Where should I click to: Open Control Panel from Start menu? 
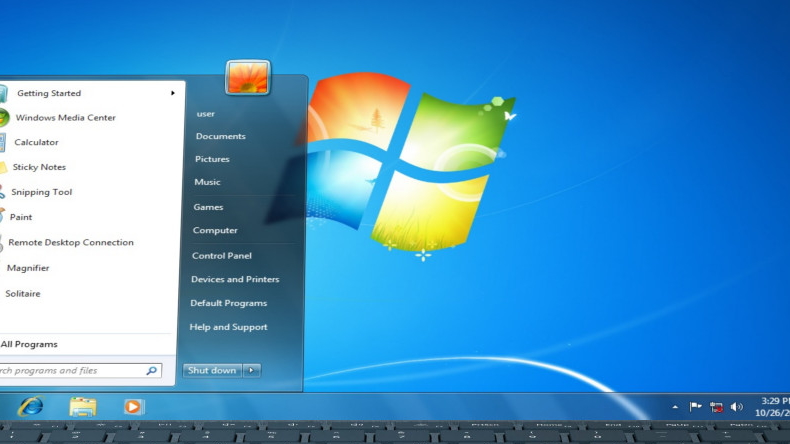point(221,256)
